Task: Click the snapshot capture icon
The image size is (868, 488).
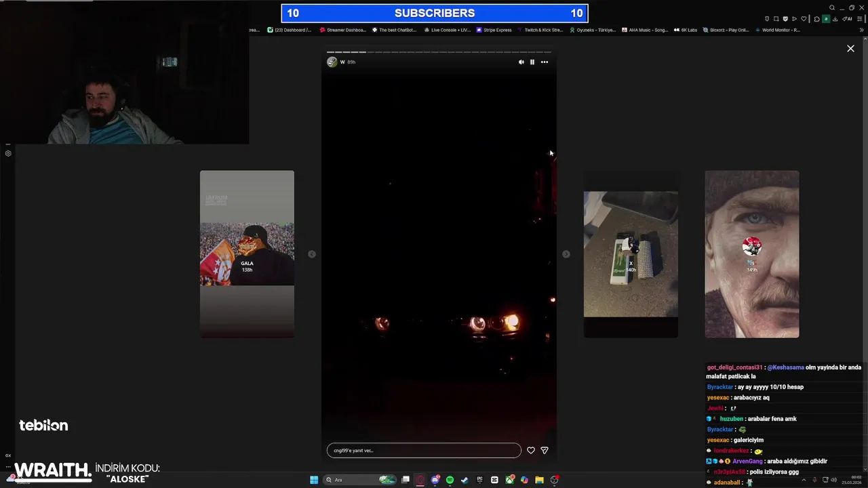Action: tap(776, 19)
